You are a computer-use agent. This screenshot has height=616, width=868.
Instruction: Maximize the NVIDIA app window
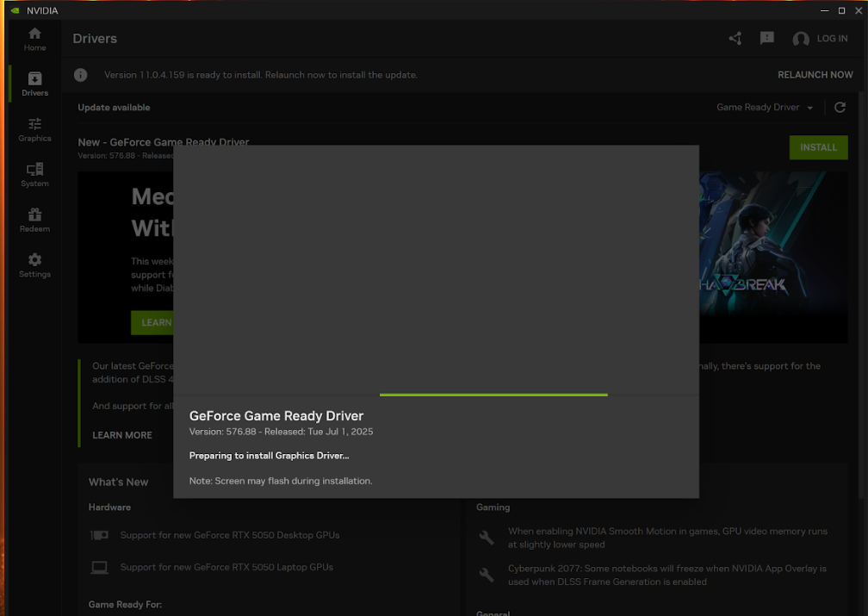pos(841,10)
